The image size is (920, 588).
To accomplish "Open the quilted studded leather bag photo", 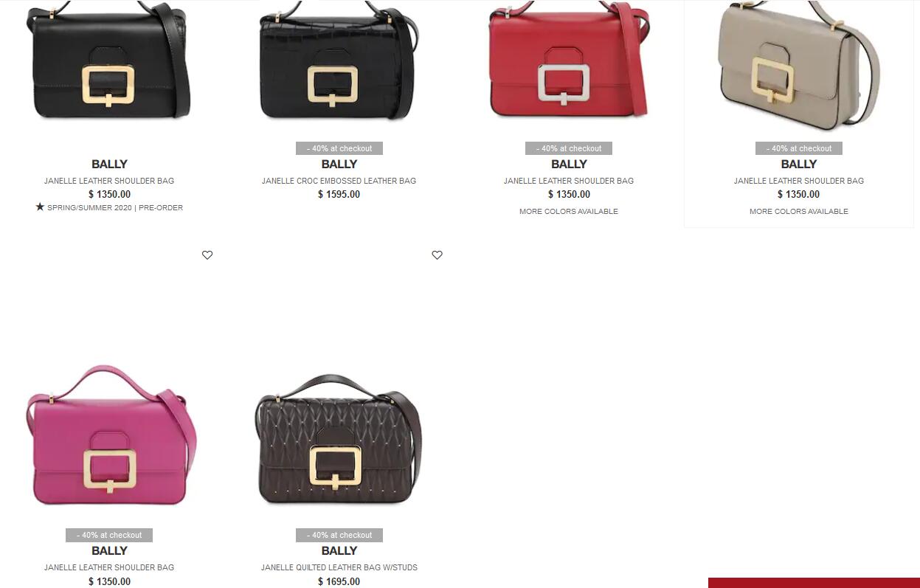I will [339, 440].
